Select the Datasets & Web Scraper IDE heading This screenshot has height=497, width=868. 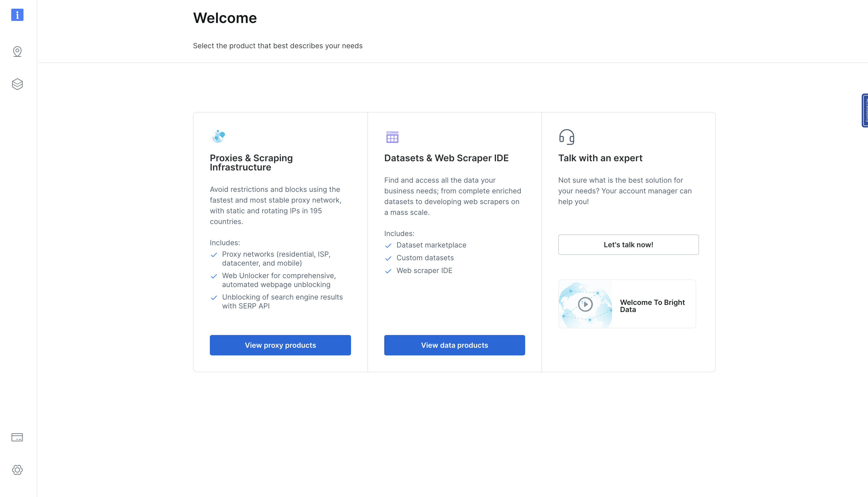446,158
